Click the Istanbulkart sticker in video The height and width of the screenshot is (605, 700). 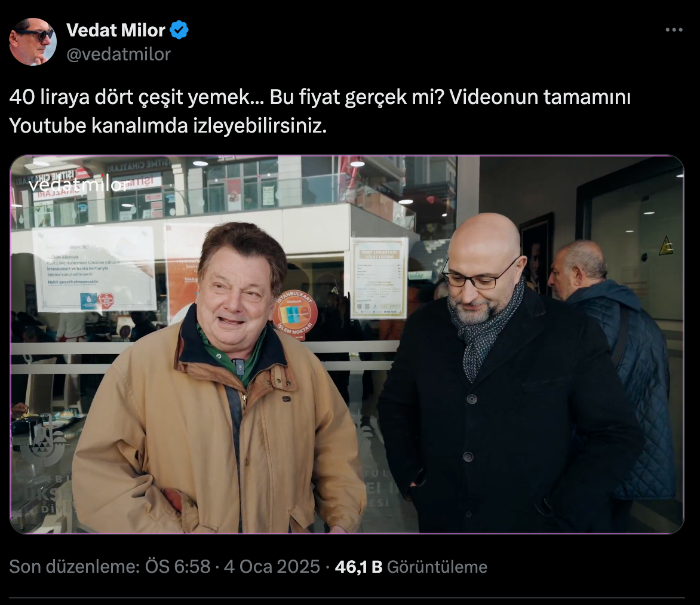coord(295,314)
